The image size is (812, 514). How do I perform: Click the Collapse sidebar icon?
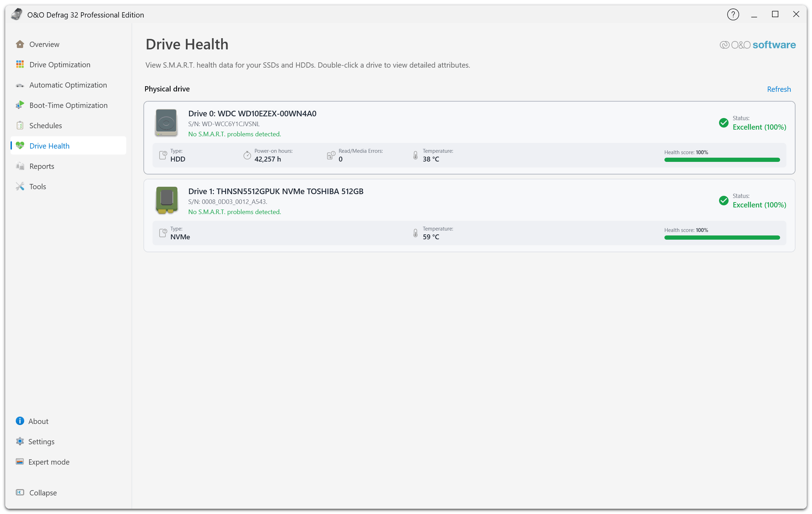point(20,493)
